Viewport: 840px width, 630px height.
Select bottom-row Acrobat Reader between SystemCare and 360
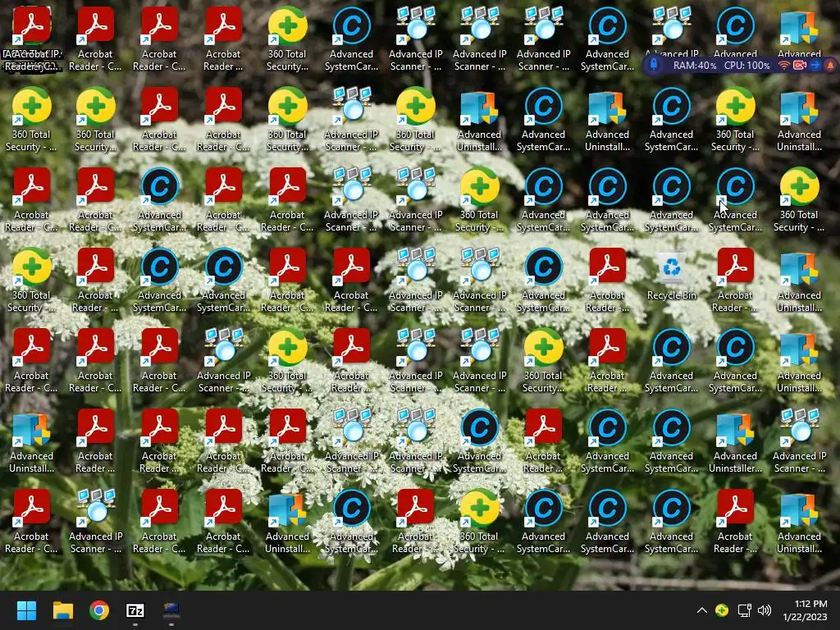(x=415, y=520)
